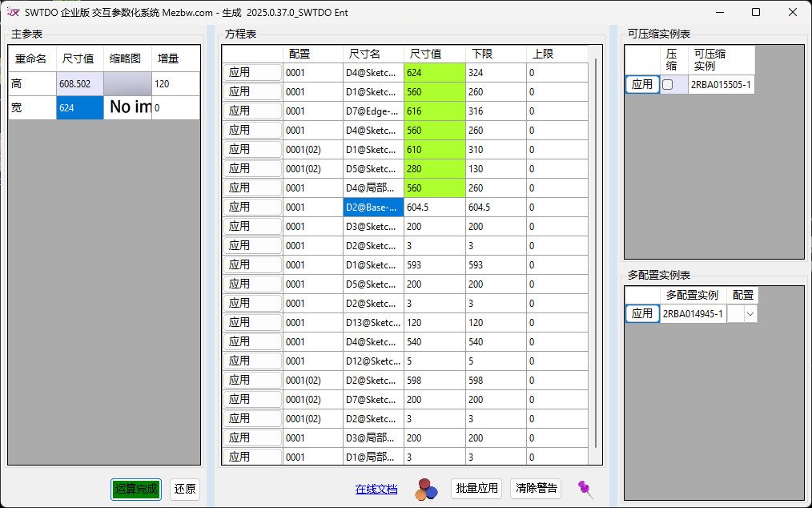
Task: Click the 还原 button
Action: pos(185,489)
